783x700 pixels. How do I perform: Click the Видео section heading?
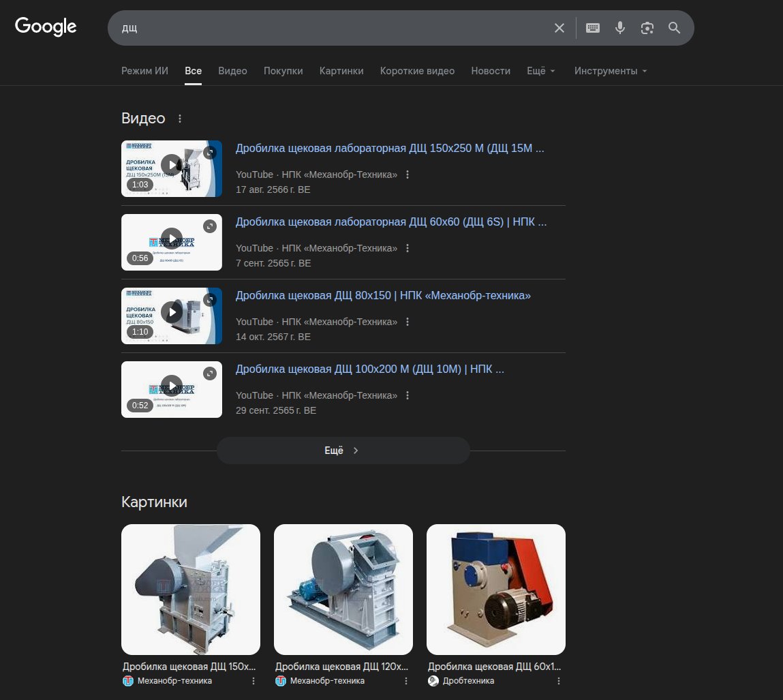click(x=143, y=119)
